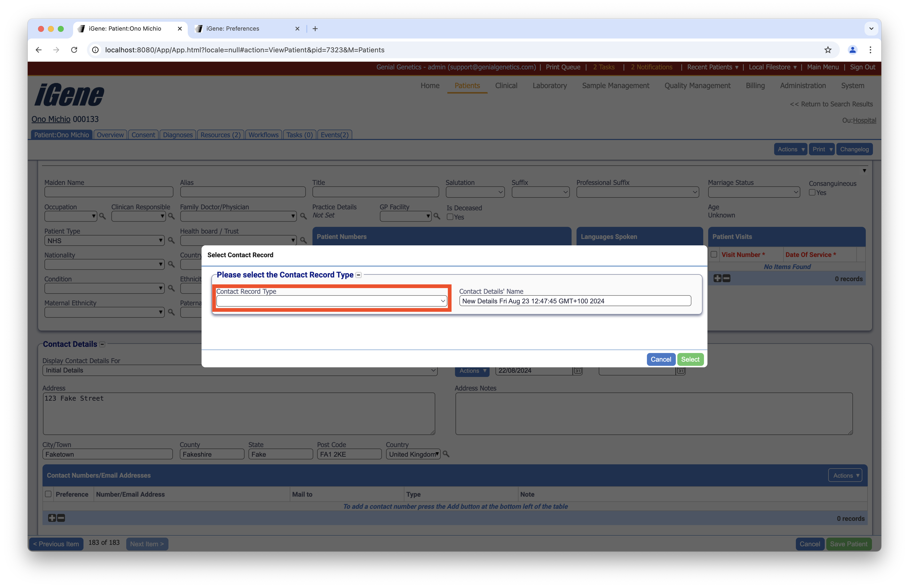Click Select in the contact record dialog

coord(690,359)
